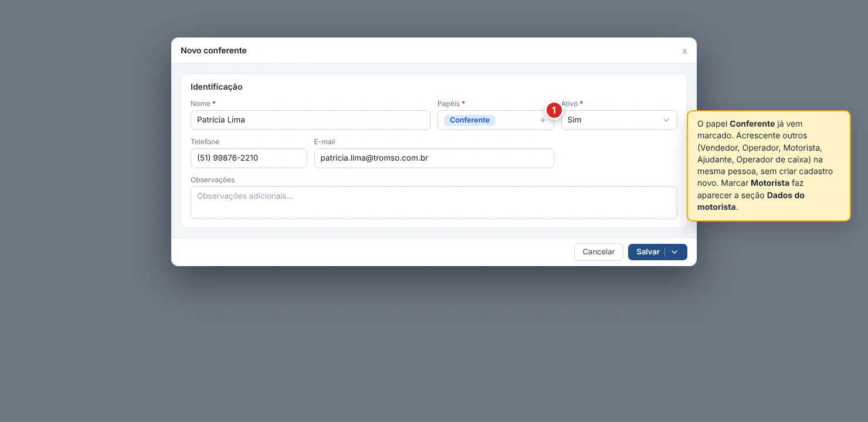Focus the Observações text area
The image size is (868, 422).
tap(434, 203)
